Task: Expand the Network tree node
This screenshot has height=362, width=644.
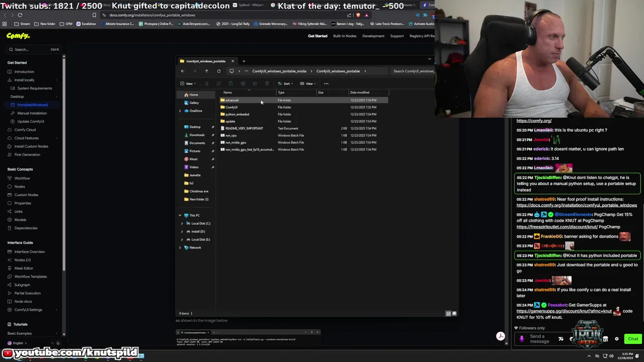Action: click(x=180, y=247)
